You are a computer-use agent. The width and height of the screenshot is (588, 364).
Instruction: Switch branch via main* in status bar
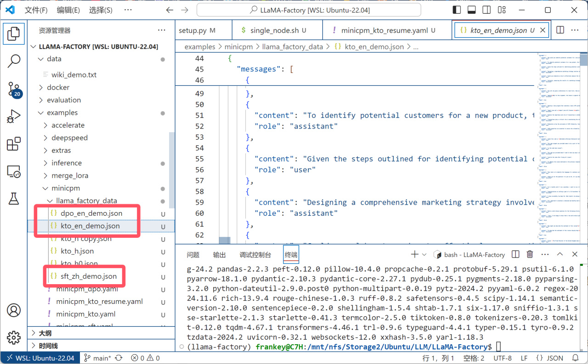pyautogui.click(x=97, y=358)
